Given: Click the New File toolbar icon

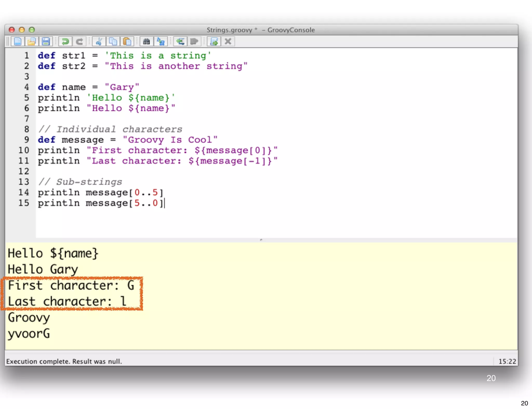Looking at the screenshot, I should 18,42.
